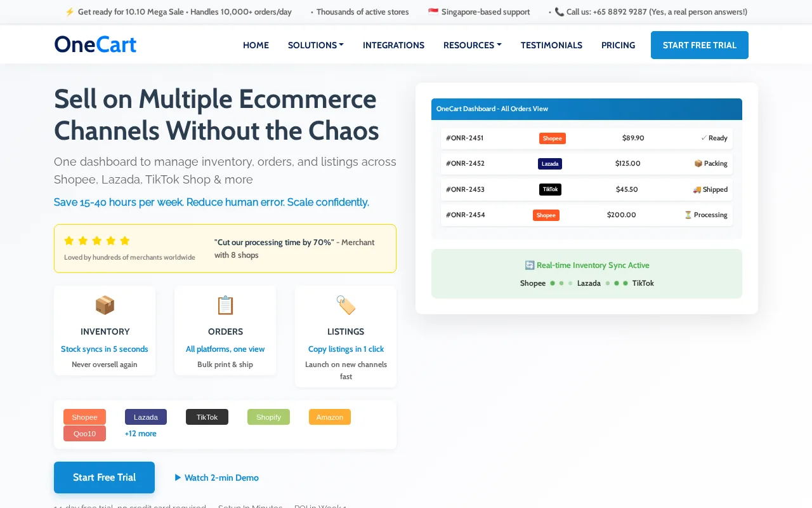The image size is (812, 508).
Task: Click the 'Save 15-40 hours per week' tagline
Action: click(x=211, y=202)
